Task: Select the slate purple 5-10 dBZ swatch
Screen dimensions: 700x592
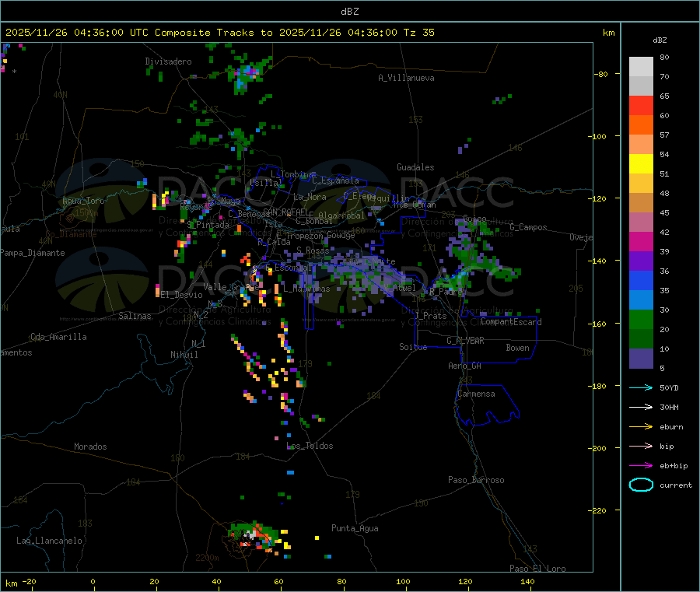Action: [641, 359]
